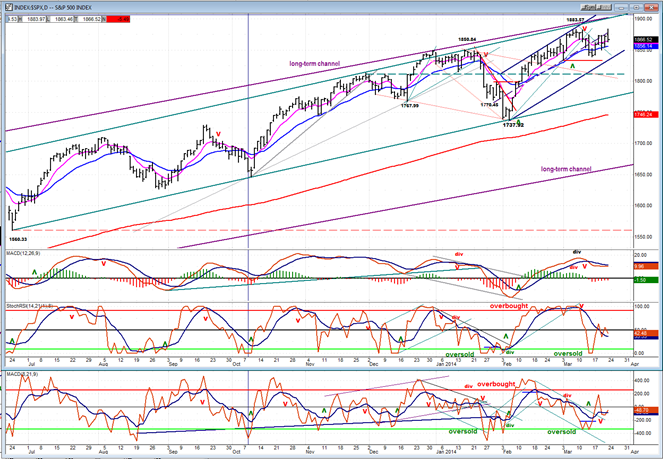Click the green -1.50 histogram value tag
Screen dimensions: 663x459
tap(645, 280)
